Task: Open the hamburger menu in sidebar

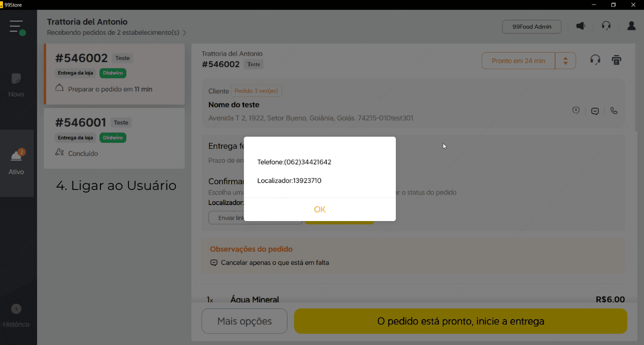Action: click(17, 27)
